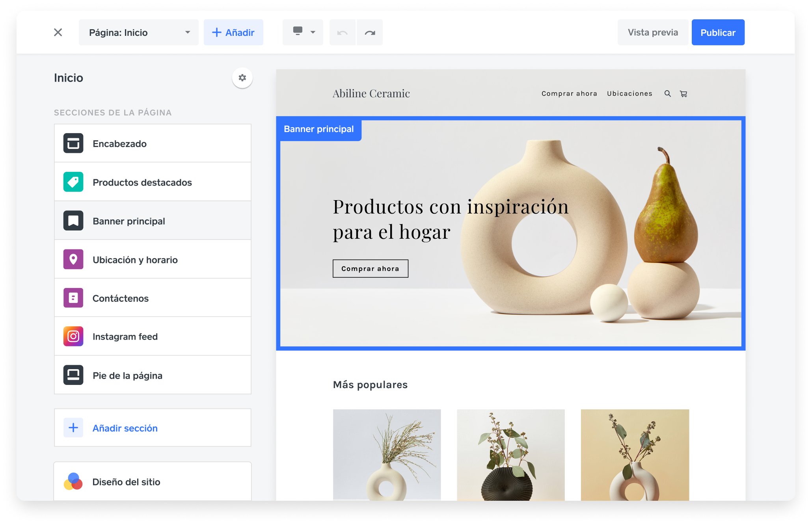Select Banner principal in sections list

pyautogui.click(x=153, y=221)
